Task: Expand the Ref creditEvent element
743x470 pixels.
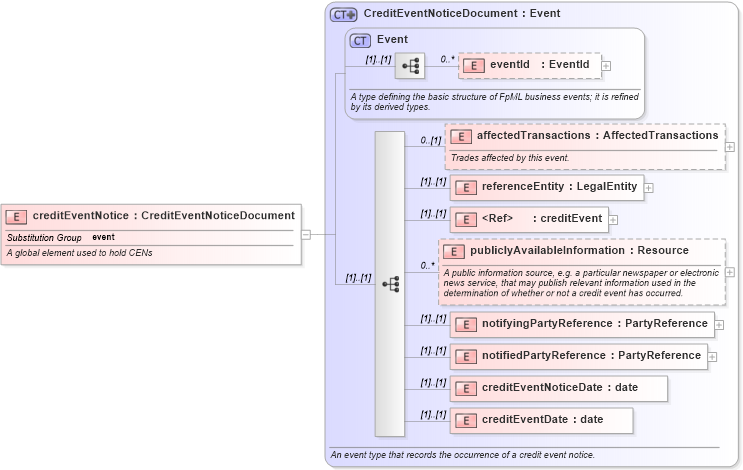Action: pos(613,220)
